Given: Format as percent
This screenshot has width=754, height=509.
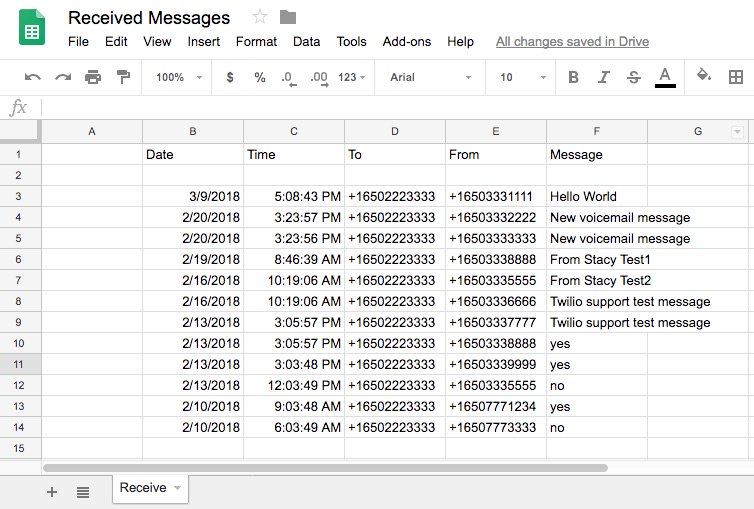Looking at the screenshot, I should tap(260, 77).
